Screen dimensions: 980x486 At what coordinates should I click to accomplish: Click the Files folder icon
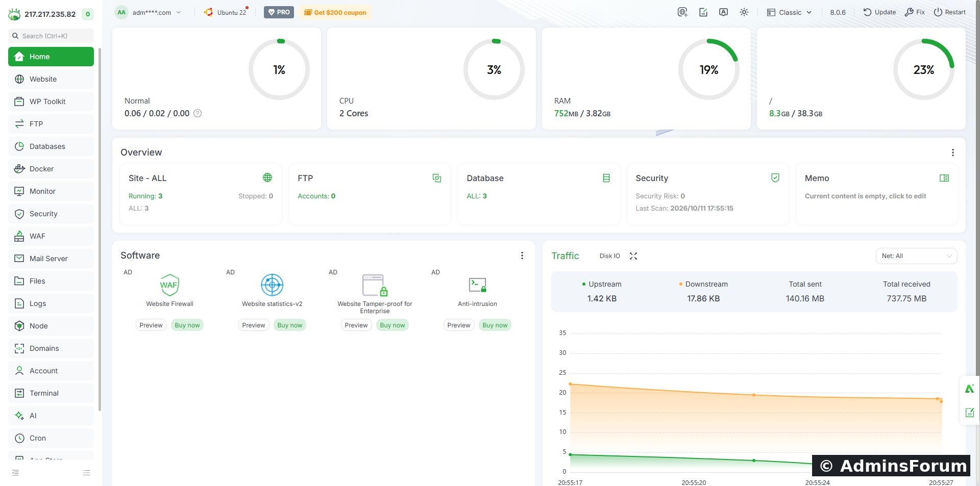pyautogui.click(x=19, y=281)
